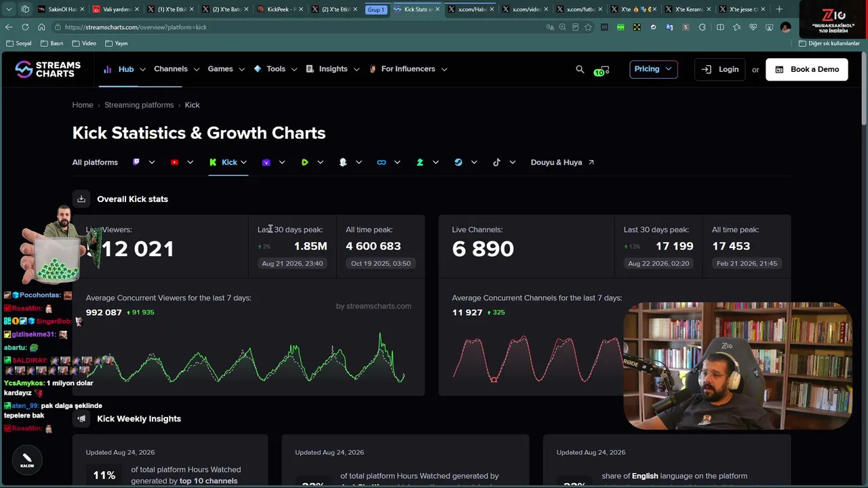Open the Basın bookmarks folder
This screenshot has width=868, height=488.
pyautogui.click(x=52, y=43)
